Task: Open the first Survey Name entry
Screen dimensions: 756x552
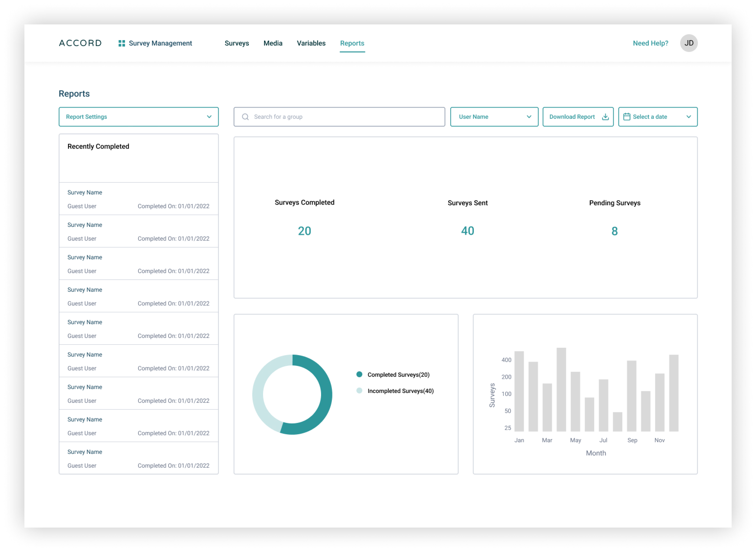Action: click(x=85, y=192)
